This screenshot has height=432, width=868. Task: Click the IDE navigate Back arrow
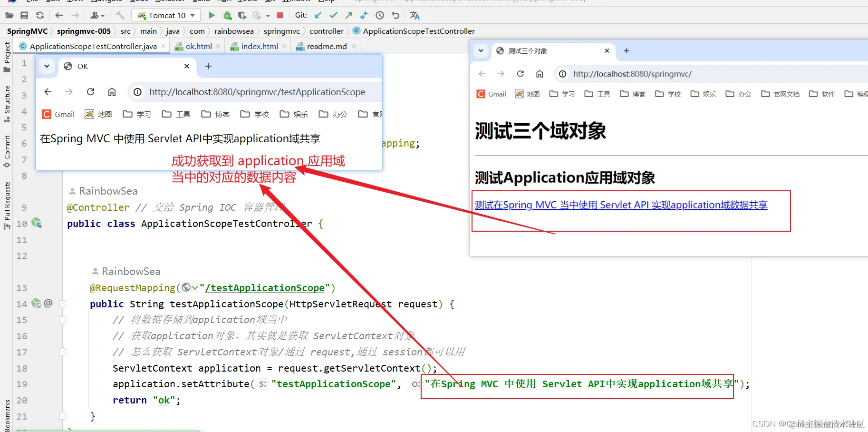click(x=59, y=15)
